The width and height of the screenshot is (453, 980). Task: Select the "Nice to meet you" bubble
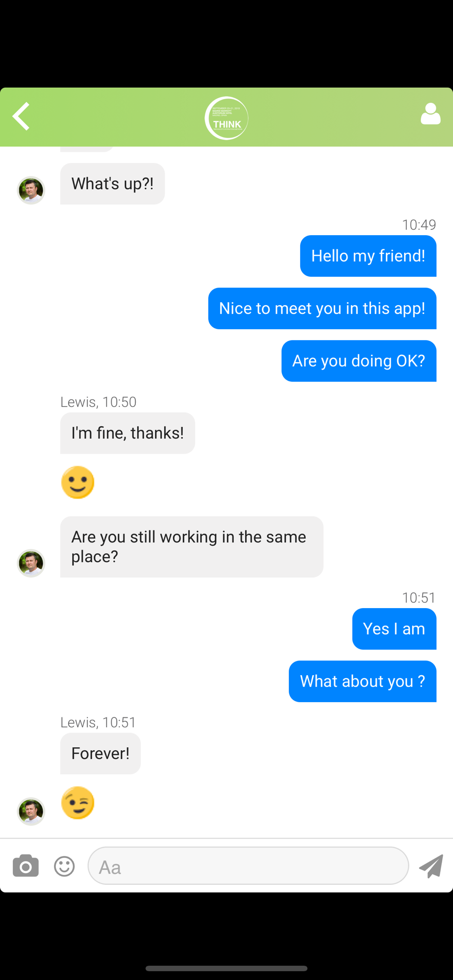tap(322, 308)
